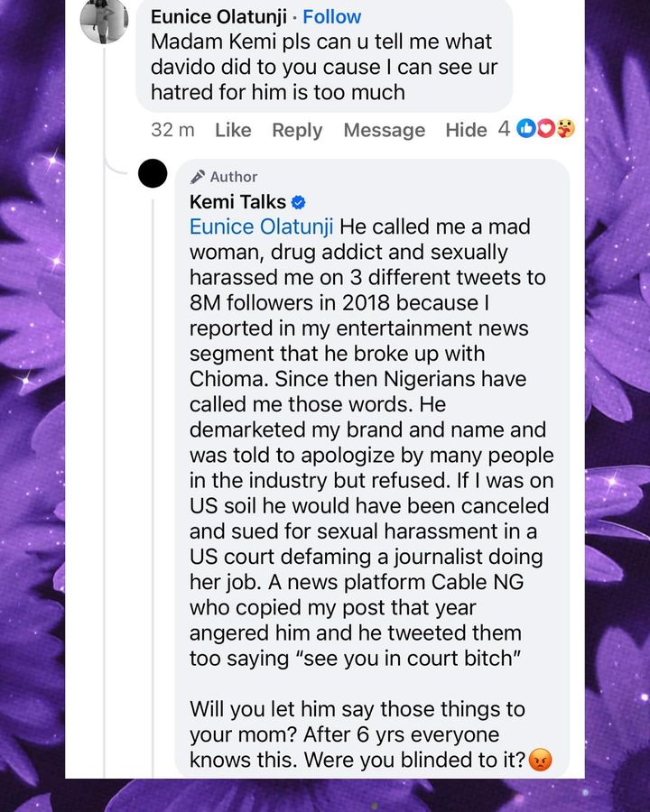Click the Author label above Kemi Talks
This screenshot has width=650, height=812.
(234, 177)
